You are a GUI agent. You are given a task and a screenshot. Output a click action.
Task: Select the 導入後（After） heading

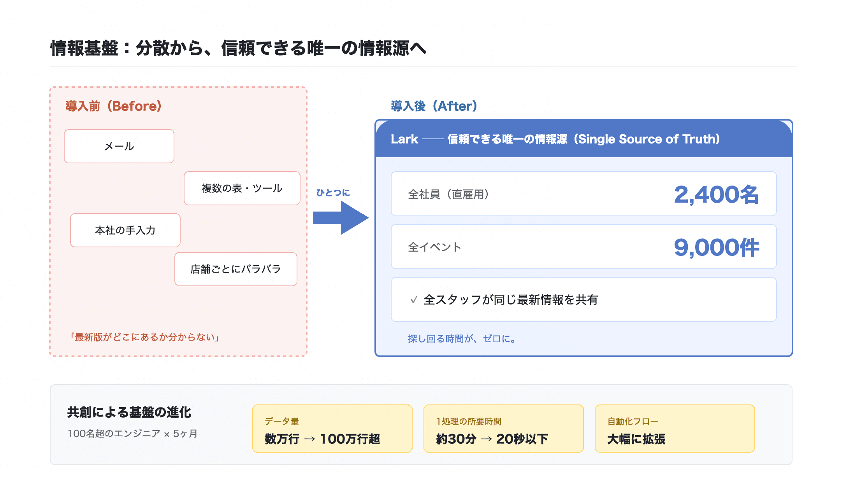click(x=434, y=106)
